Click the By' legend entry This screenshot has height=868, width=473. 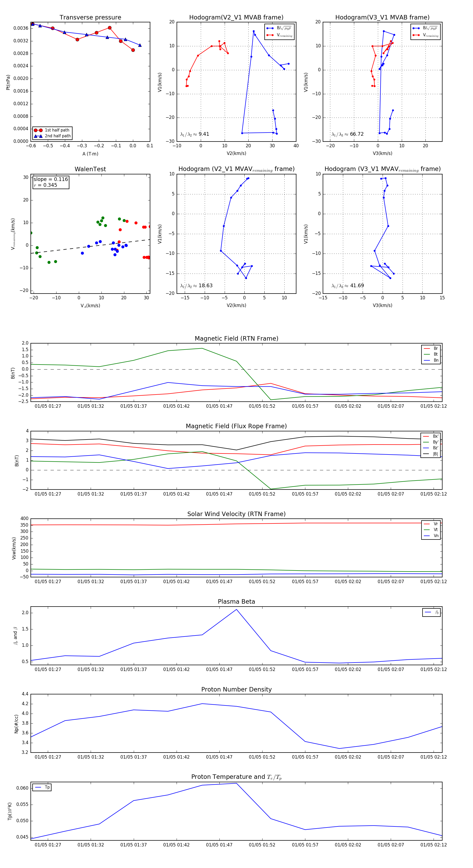[431, 442]
